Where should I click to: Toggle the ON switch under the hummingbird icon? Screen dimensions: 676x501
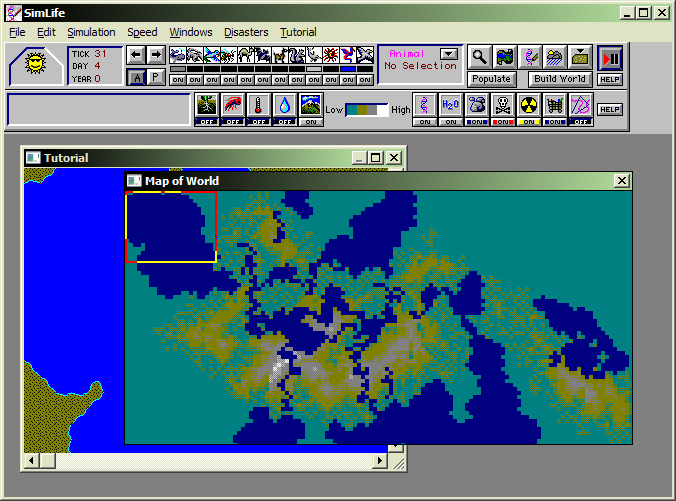[212, 80]
